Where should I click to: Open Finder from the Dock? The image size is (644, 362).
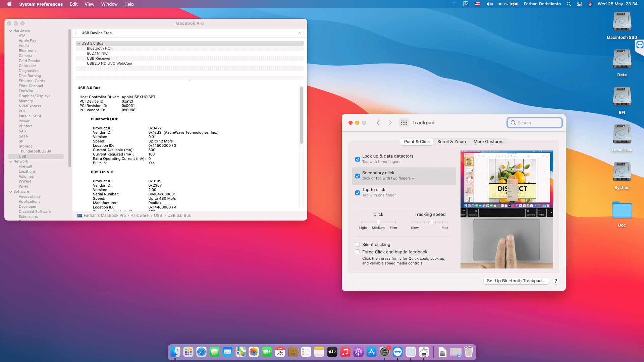175,352
